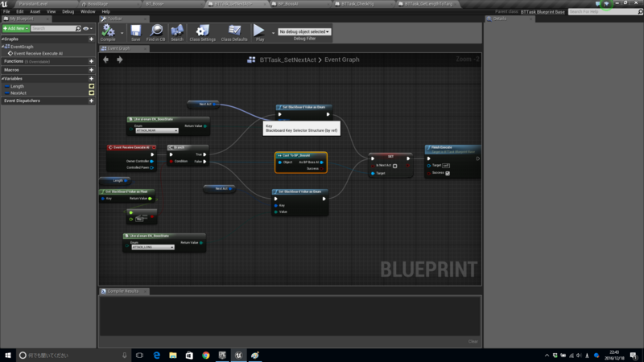This screenshot has height=362, width=644.
Task: Toggle NextAct variable visibility eye
Action: coord(91,93)
